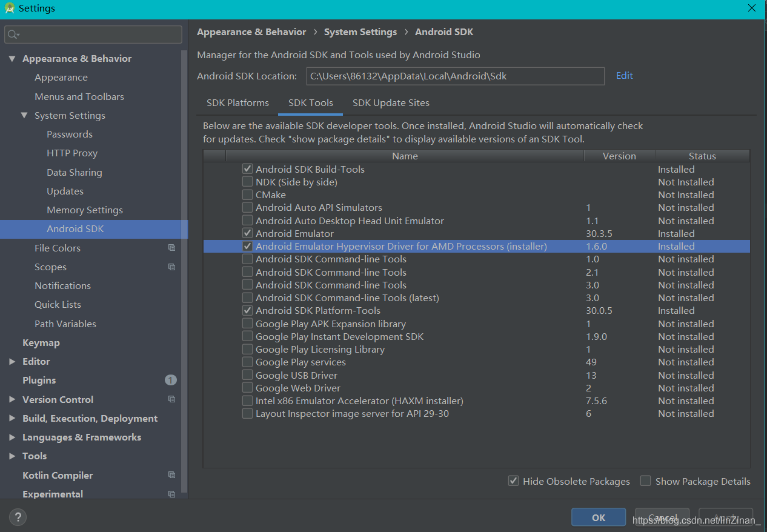Click the Status column header
767x532 pixels.
(702, 156)
